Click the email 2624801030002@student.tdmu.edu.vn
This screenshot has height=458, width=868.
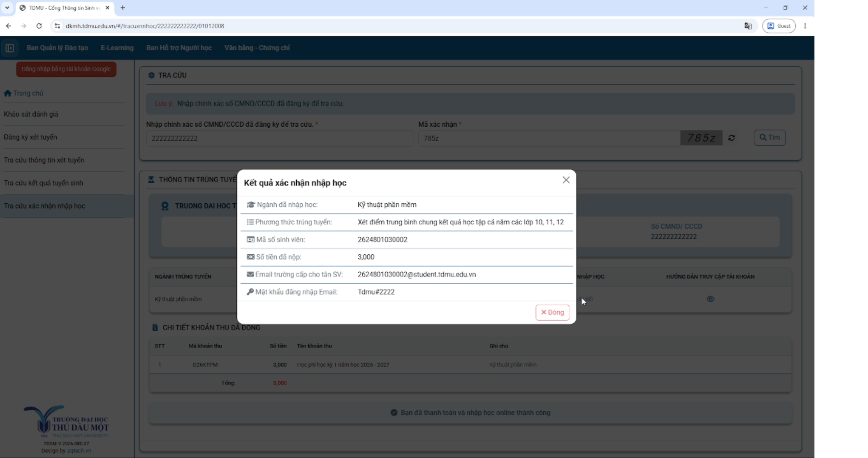[417, 274]
